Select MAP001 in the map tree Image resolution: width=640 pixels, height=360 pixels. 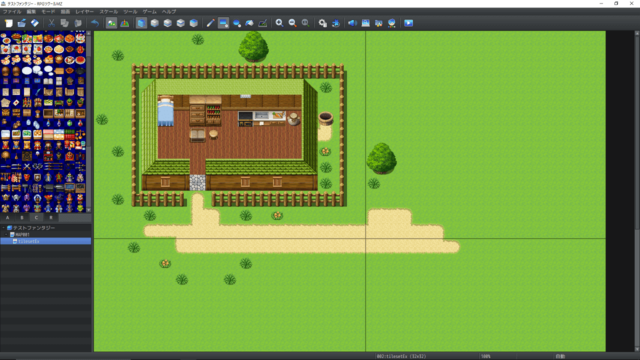click(x=22, y=235)
